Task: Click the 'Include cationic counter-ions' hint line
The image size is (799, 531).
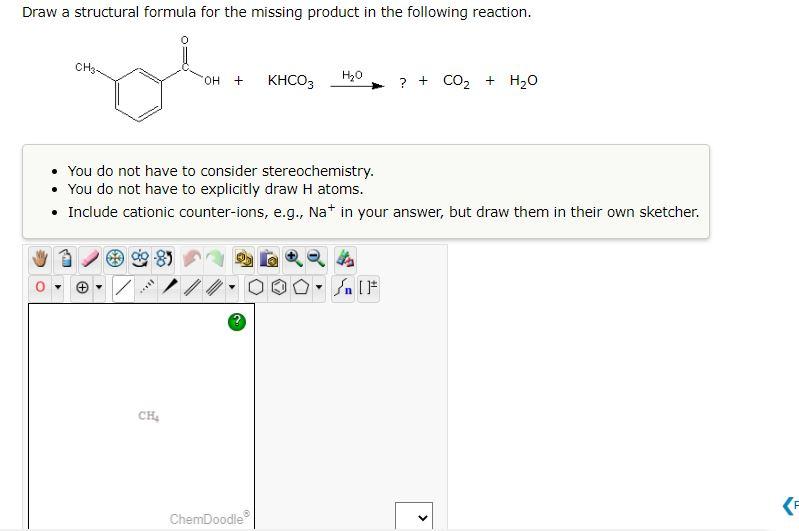Action: tap(383, 211)
